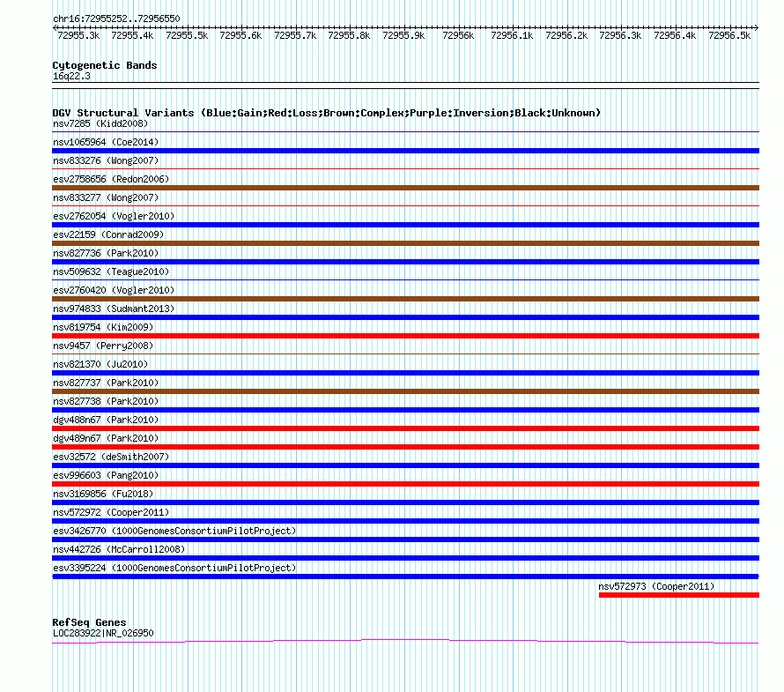Click nsv819754 (Kim2009) variant label
Viewport: 784px width, 692px height.
103,327
